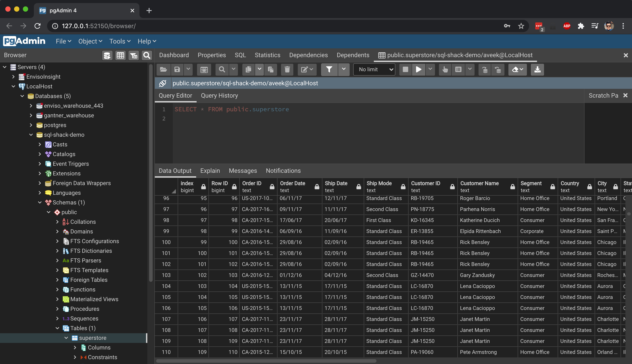Expand the Columns node under superstore
Viewport: 632px width, 364px height.
(75, 348)
